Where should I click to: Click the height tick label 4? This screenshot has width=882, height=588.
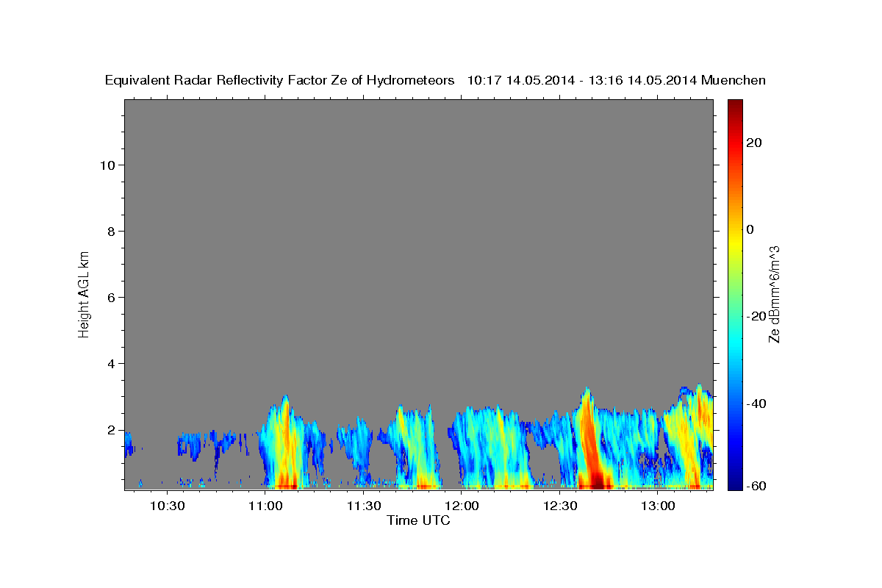112,364
